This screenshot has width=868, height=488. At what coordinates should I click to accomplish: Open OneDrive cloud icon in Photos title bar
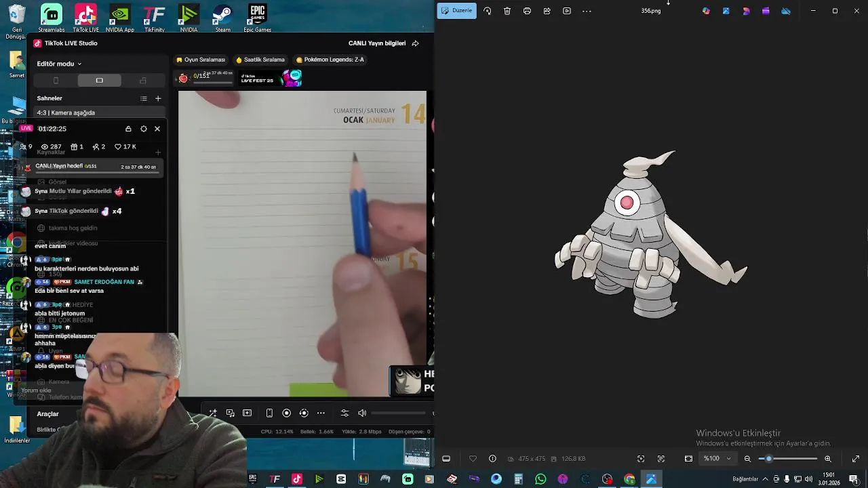tap(786, 11)
